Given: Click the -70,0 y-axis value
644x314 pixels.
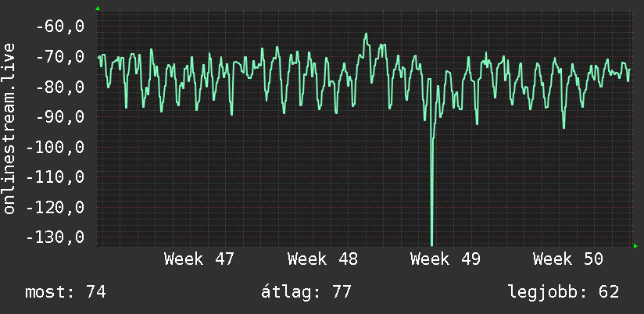Looking at the screenshot, I should (60, 57).
